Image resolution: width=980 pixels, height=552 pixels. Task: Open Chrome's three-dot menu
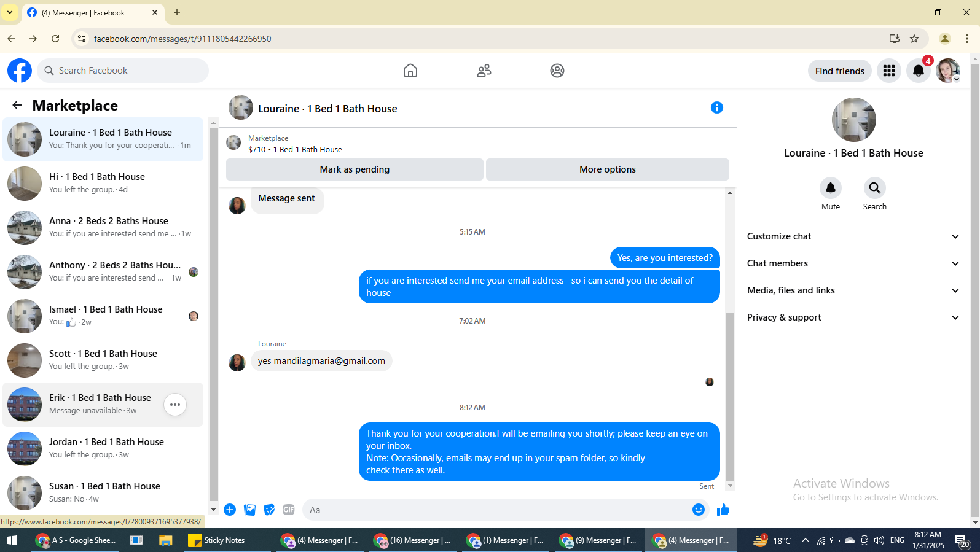click(967, 39)
